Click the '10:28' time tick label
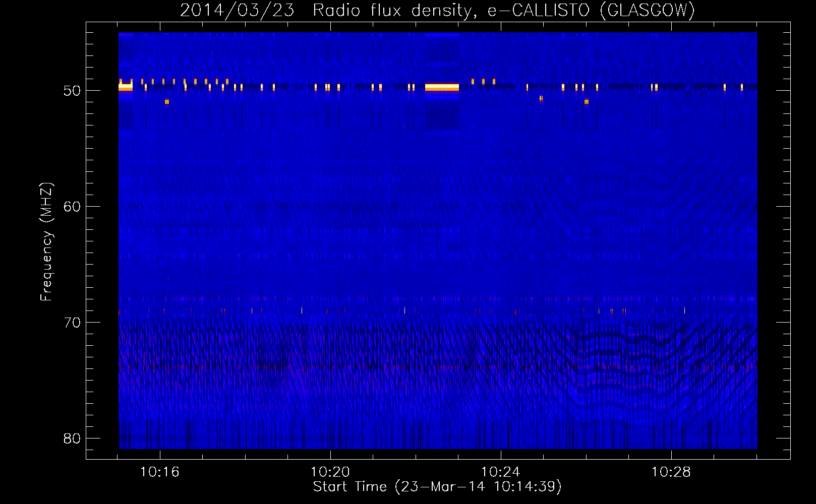Screen dimensions: 816x504 (671, 472)
